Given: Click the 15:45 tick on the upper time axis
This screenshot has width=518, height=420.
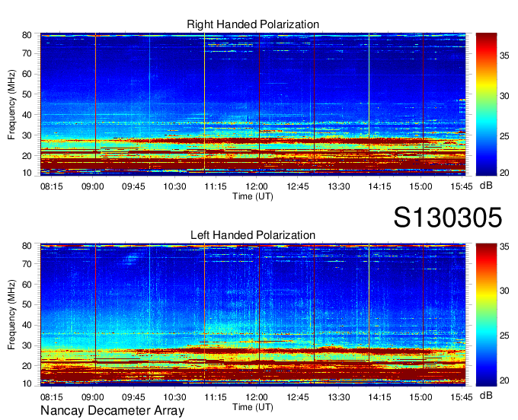Looking at the screenshot, I should coord(462,186).
